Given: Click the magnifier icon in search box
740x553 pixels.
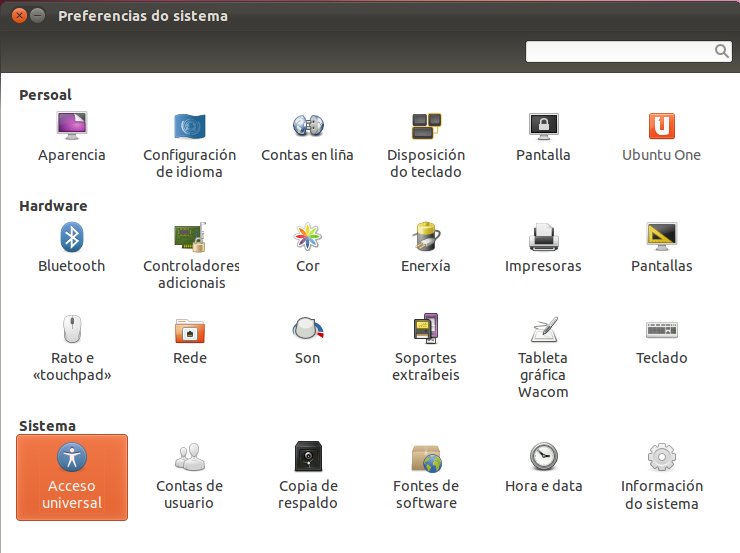Looking at the screenshot, I should 722,51.
